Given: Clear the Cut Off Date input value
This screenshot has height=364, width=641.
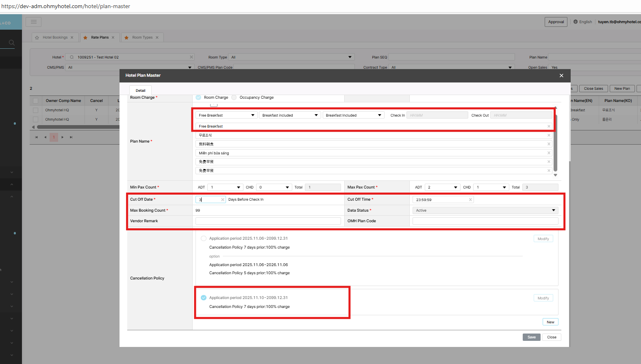Looking at the screenshot, I should (222, 199).
